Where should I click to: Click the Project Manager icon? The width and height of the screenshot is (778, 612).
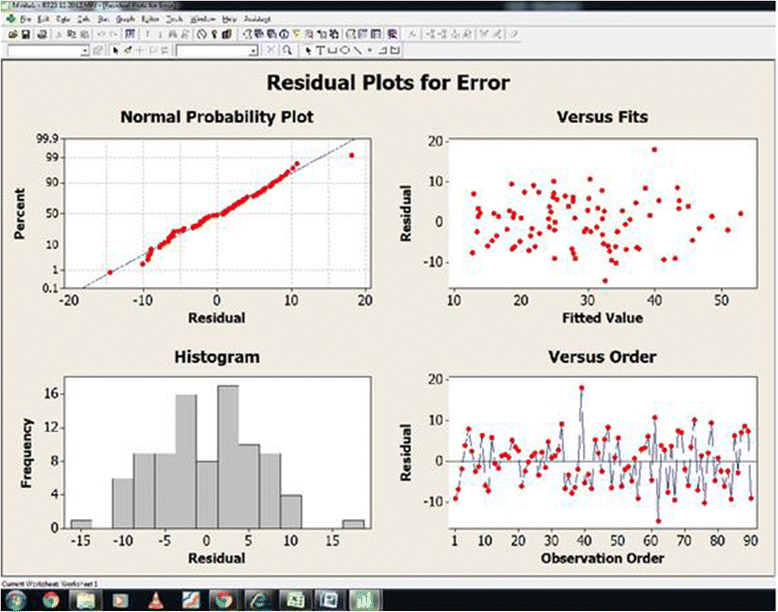point(376,35)
